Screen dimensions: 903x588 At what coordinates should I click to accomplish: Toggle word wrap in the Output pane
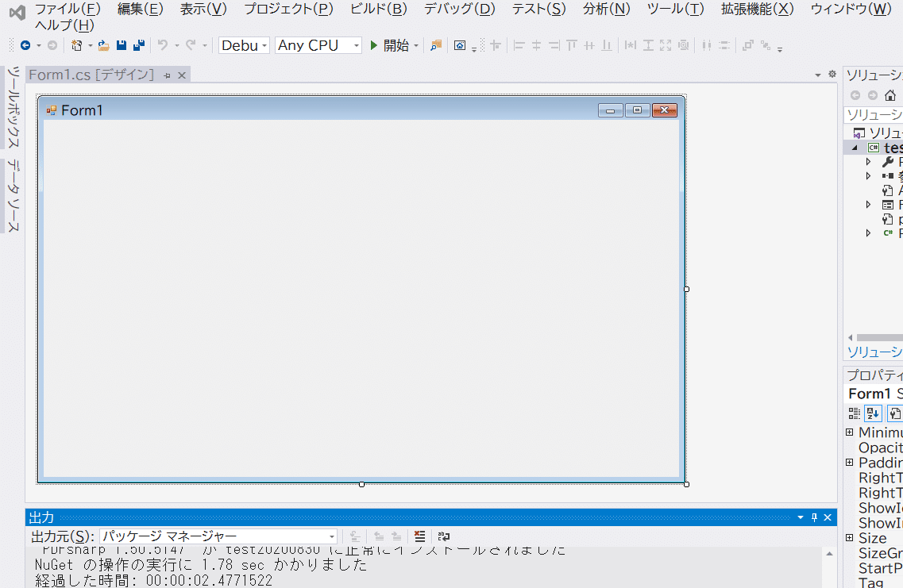click(x=444, y=536)
